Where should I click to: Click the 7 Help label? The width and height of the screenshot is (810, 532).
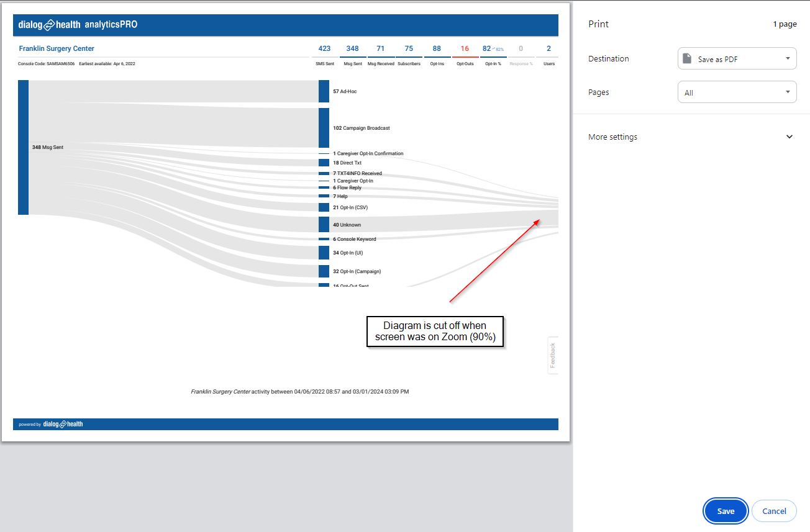340,196
